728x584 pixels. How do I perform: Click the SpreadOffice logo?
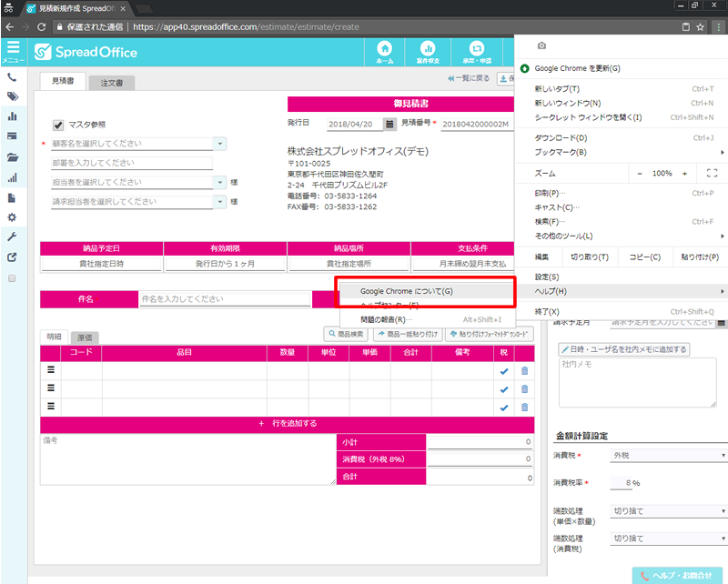coord(86,52)
